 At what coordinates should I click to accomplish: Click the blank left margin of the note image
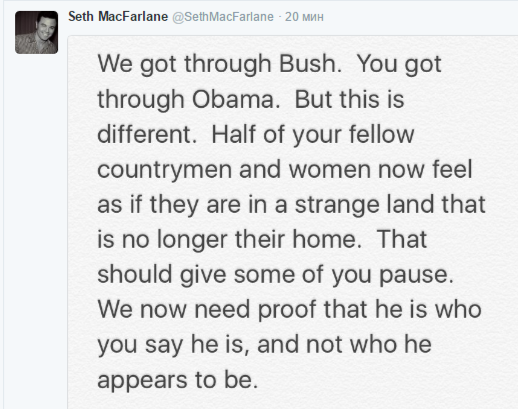[x=82, y=222]
